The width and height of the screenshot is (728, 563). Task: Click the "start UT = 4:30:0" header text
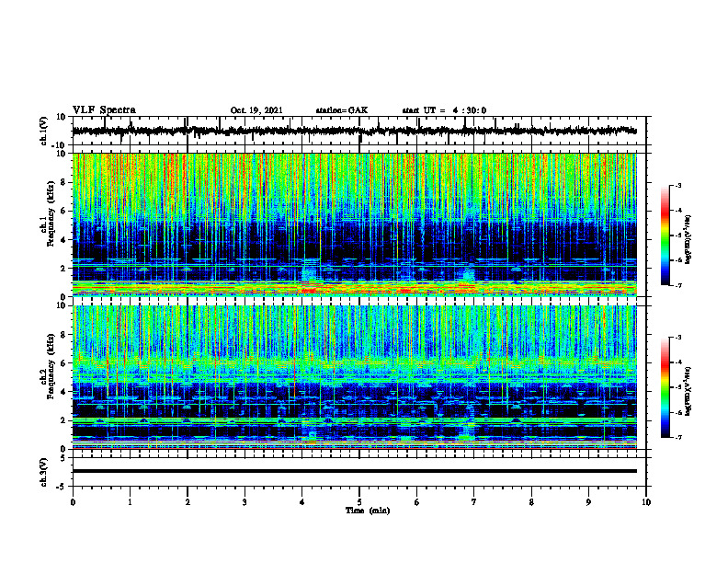[444, 110]
